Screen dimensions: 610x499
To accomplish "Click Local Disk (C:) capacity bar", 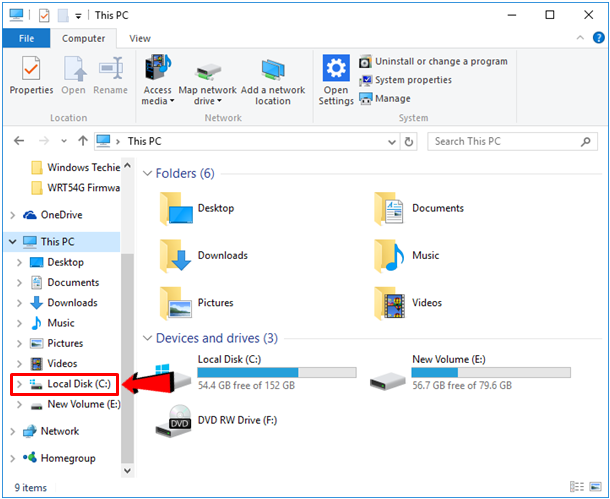I will click(277, 372).
